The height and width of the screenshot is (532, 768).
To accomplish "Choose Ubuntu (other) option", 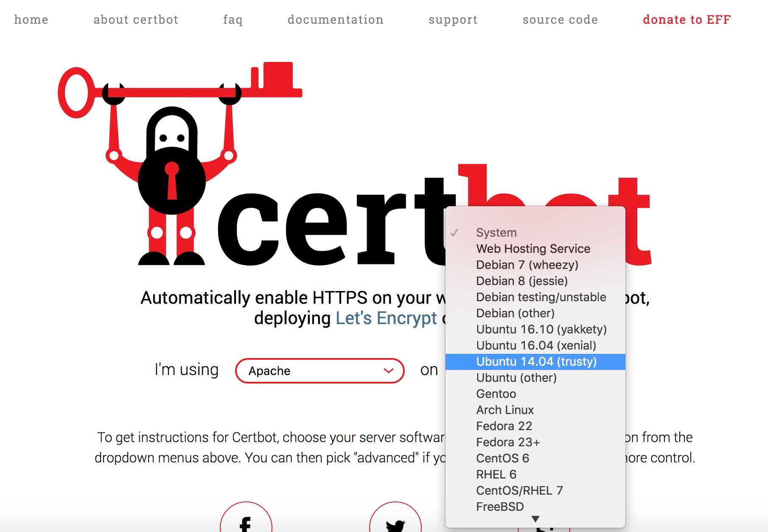I will coord(535,378).
